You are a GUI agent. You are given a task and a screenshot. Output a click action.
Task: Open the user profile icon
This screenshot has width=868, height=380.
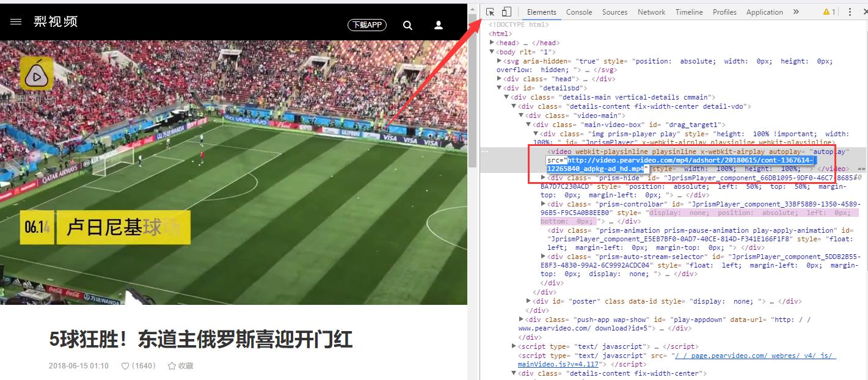pos(438,25)
